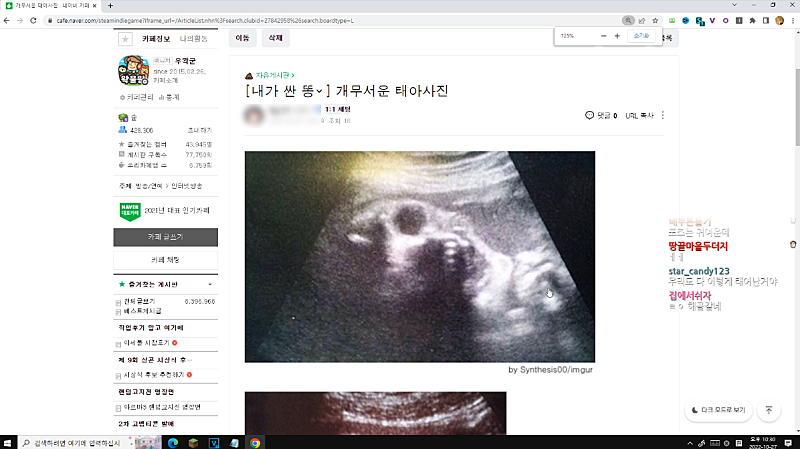
Task: Click the 카페 글쓰기 button
Action: [165, 237]
